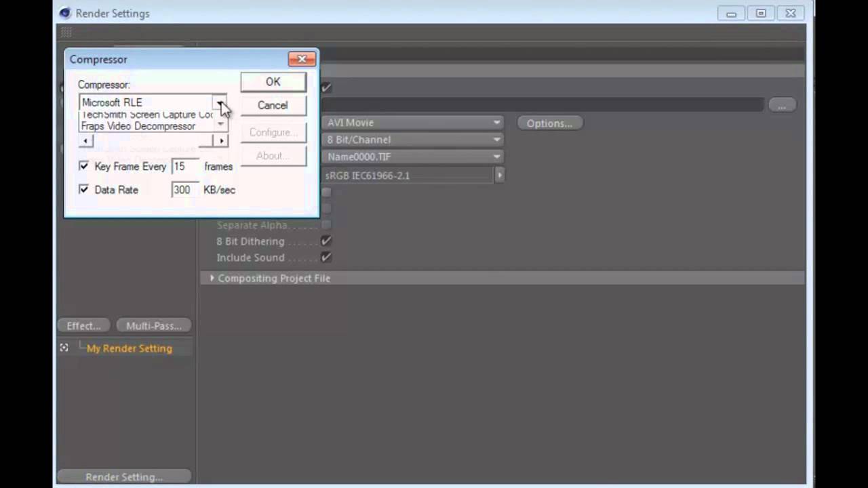
Task: Select TechSmith Screen Capture Codec entry
Action: pyautogui.click(x=147, y=115)
